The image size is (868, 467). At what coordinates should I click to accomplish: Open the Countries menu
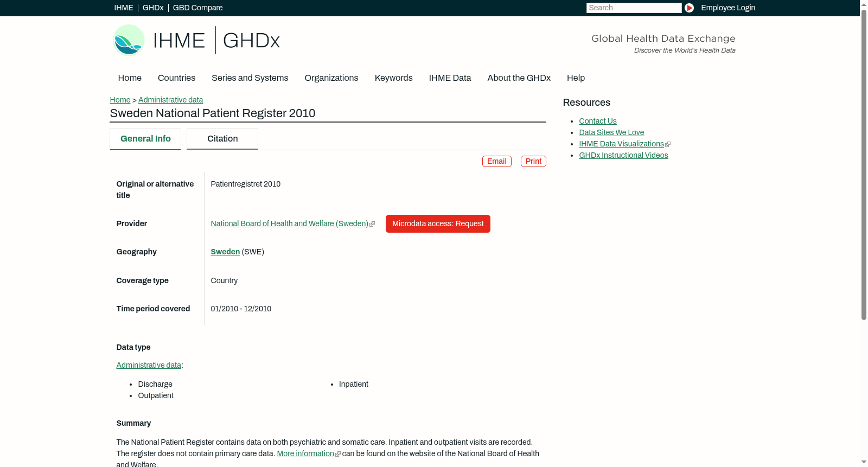click(176, 78)
